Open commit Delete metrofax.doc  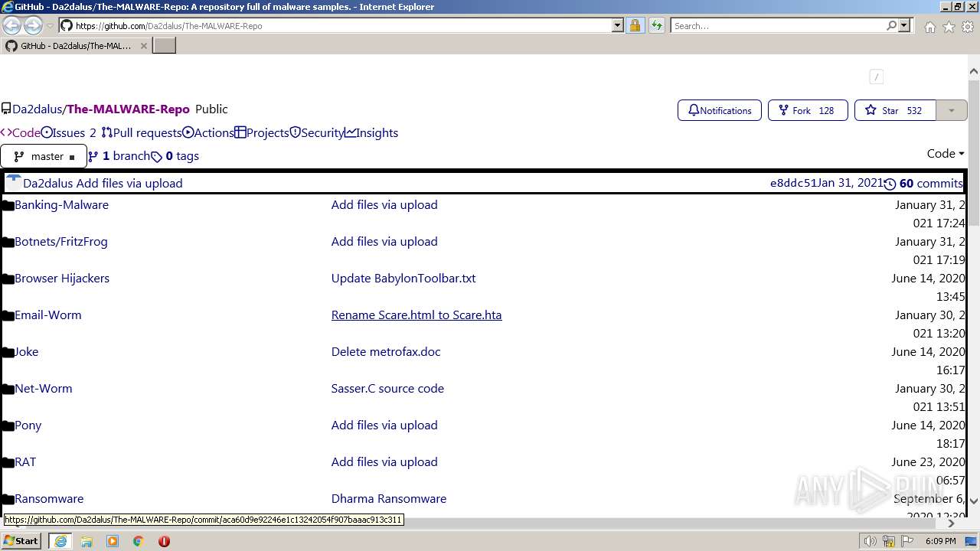tap(386, 352)
